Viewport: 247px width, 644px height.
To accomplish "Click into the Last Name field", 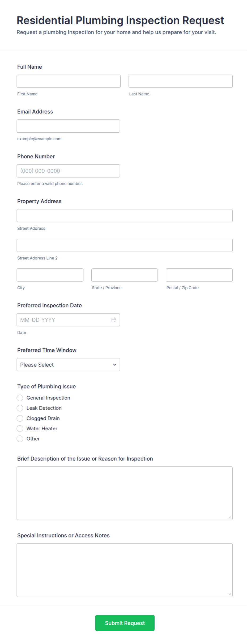I will pos(180,81).
